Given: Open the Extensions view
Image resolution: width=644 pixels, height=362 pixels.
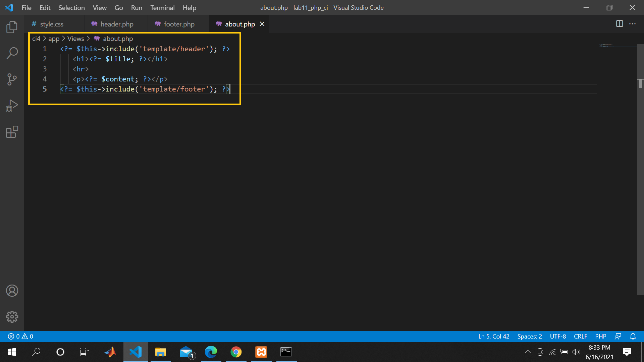Looking at the screenshot, I should [x=12, y=132].
